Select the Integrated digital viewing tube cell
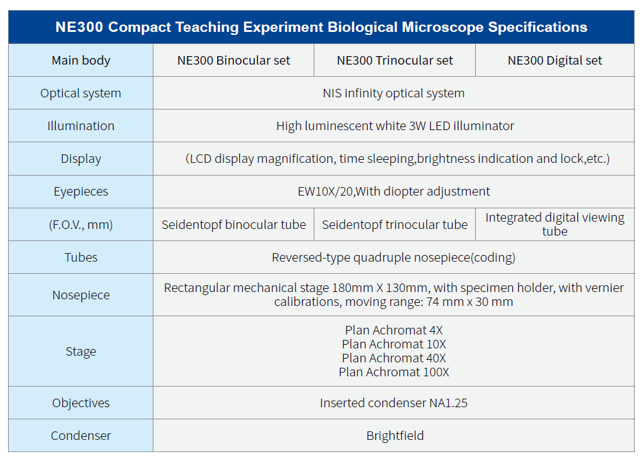Screen dimensions: 643x462 (555, 224)
